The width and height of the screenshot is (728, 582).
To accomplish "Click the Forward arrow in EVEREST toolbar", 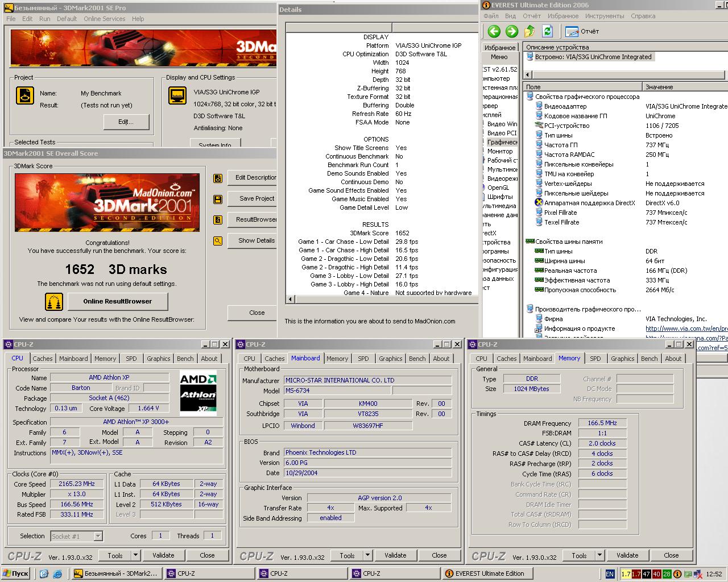I will (511, 31).
